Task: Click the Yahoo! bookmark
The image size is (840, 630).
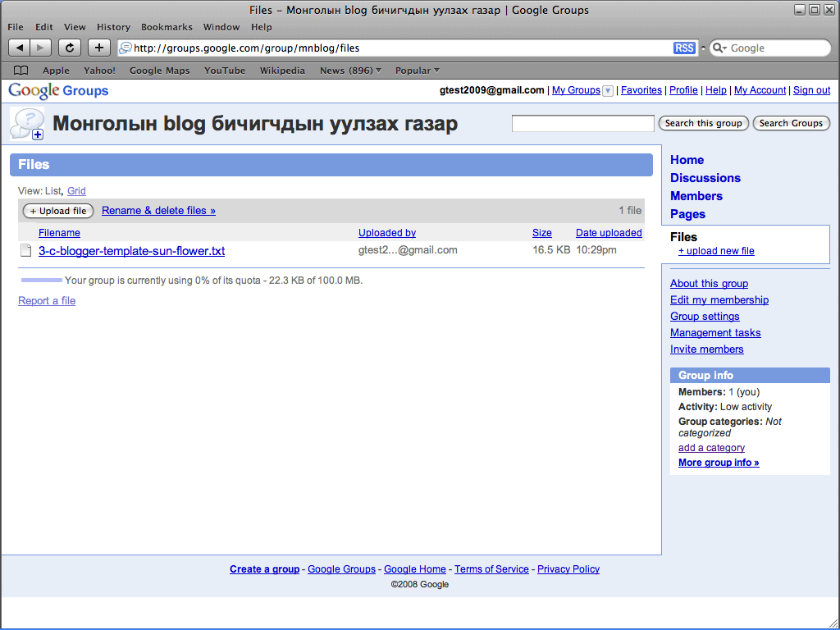Action: tap(99, 71)
